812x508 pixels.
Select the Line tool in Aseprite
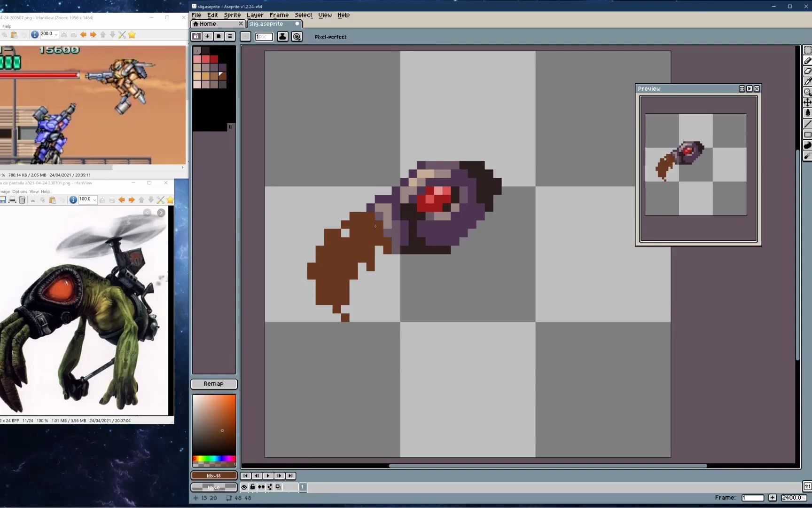(807, 124)
